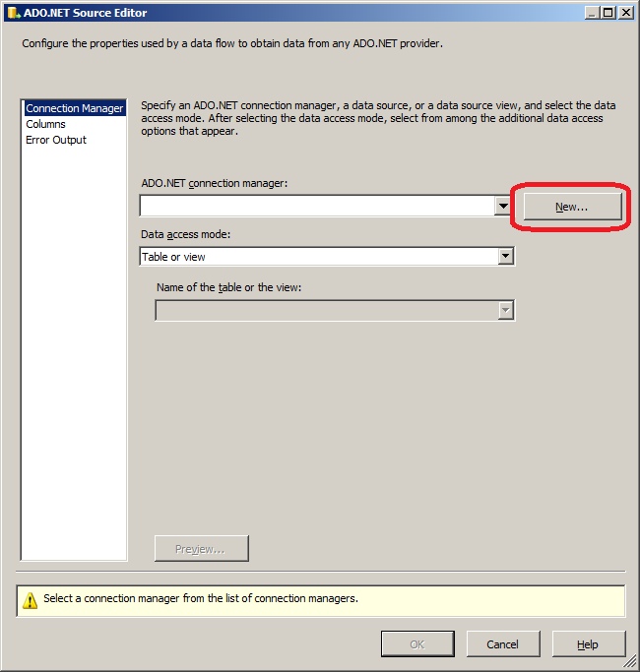This screenshot has height=672, width=640.
Task: Click the New... connection button
Action: [571, 207]
